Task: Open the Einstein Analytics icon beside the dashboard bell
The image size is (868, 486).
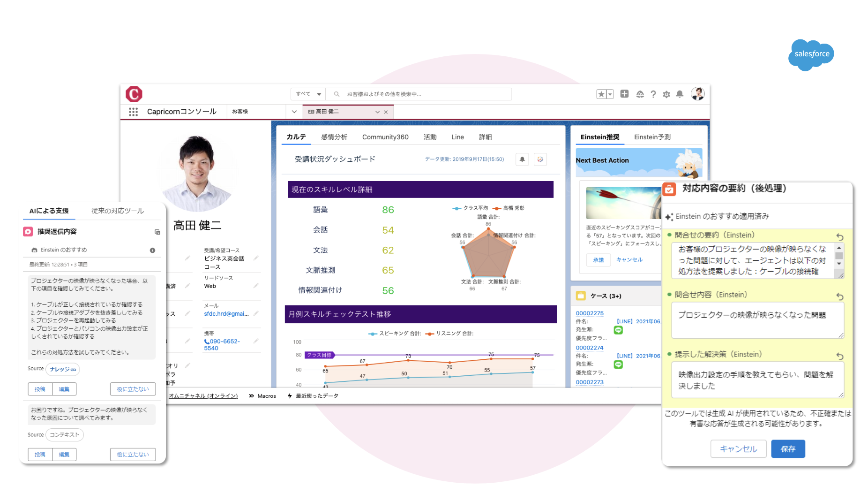Action: [540, 159]
